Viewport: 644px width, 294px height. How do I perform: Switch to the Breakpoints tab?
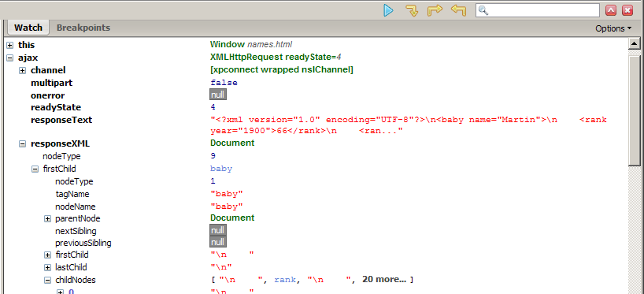[x=83, y=28]
